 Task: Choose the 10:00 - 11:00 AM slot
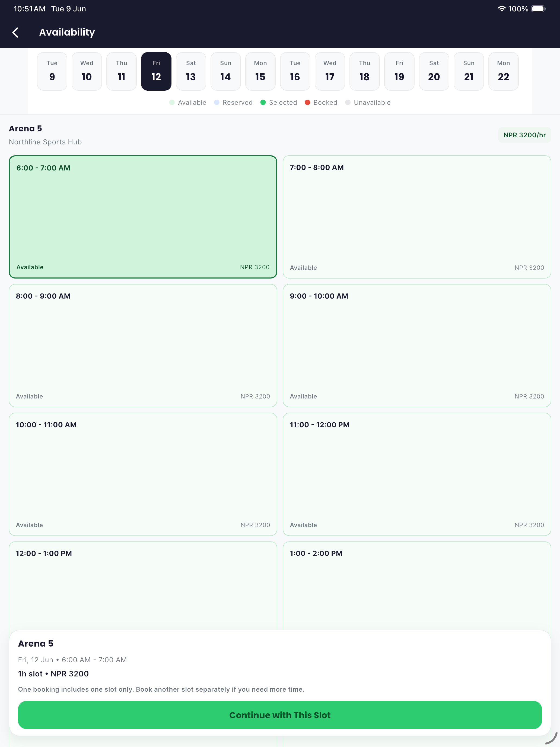[143, 474]
